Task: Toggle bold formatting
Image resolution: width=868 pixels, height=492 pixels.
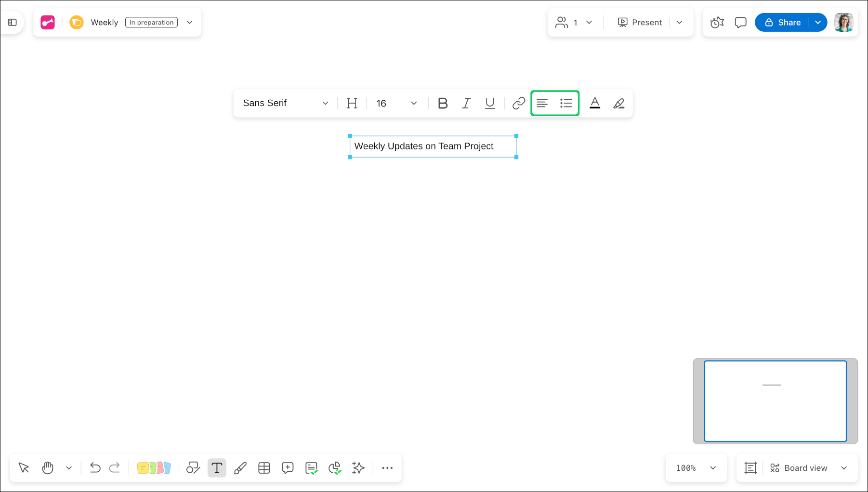Action: pos(443,103)
